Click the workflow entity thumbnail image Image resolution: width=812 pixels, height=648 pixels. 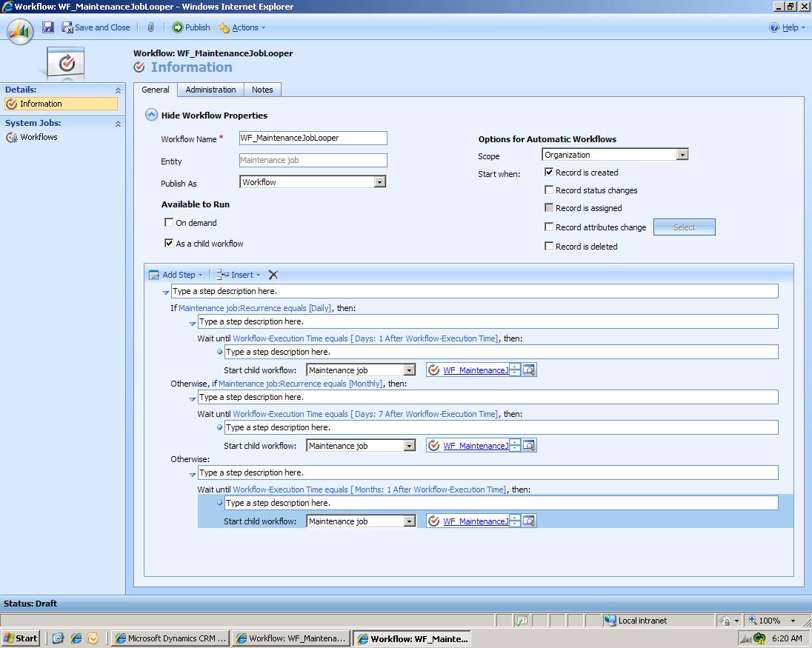[x=65, y=63]
